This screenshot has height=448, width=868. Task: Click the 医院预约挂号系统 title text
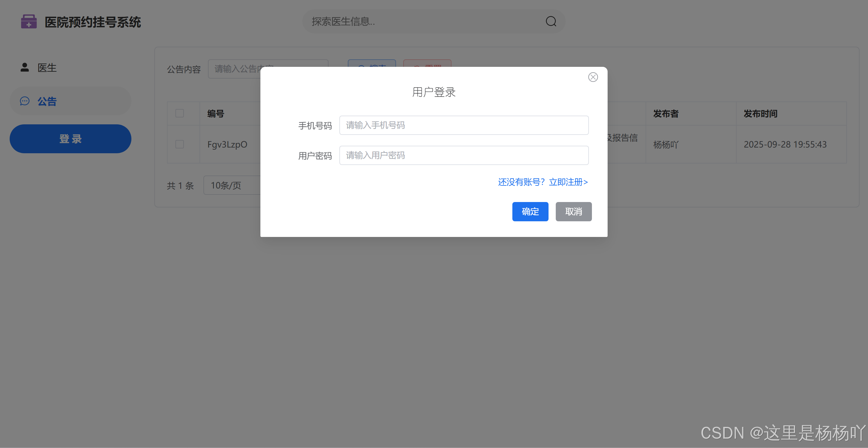[x=93, y=22]
